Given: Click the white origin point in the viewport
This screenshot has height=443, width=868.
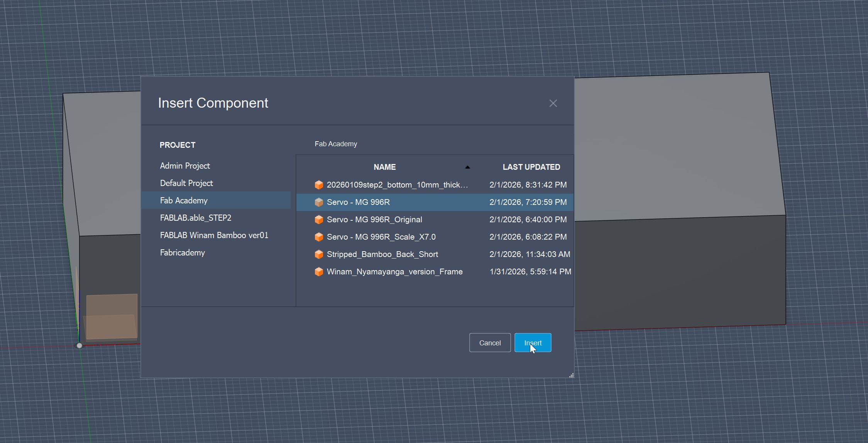Looking at the screenshot, I should coord(80,345).
